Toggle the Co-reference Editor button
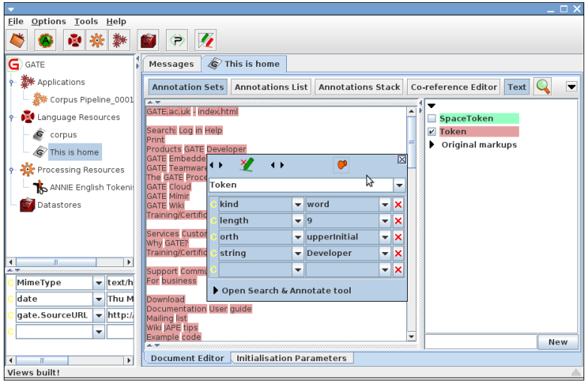 (x=454, y=87)
